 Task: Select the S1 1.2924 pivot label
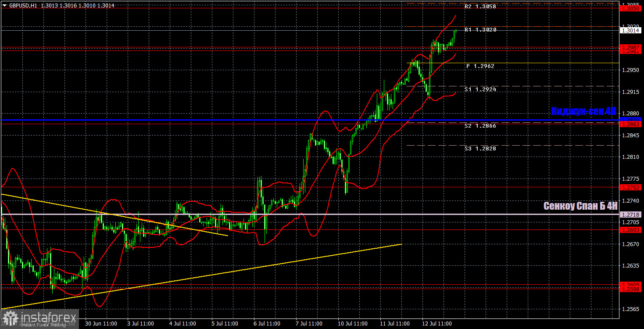tap(481, 89)
